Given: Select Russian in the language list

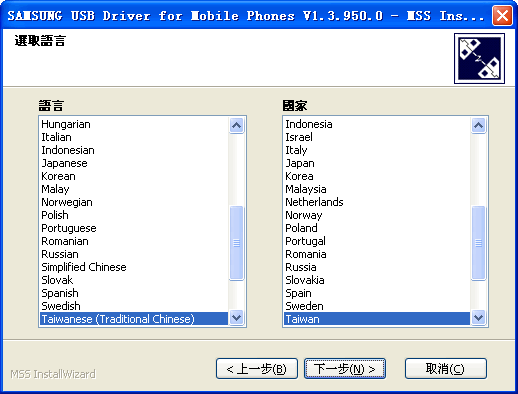Looking at the screenshot, I should tap(134, 254).
